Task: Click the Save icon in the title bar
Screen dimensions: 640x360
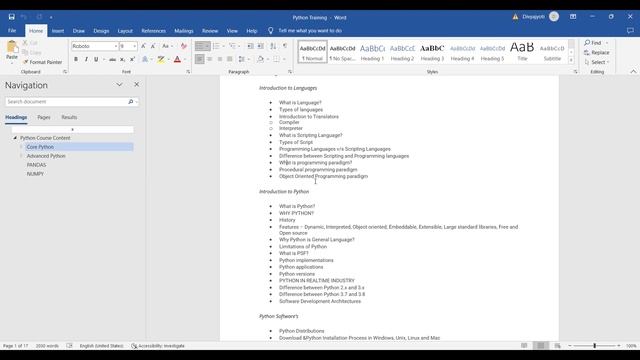Action: click(11, 17)
